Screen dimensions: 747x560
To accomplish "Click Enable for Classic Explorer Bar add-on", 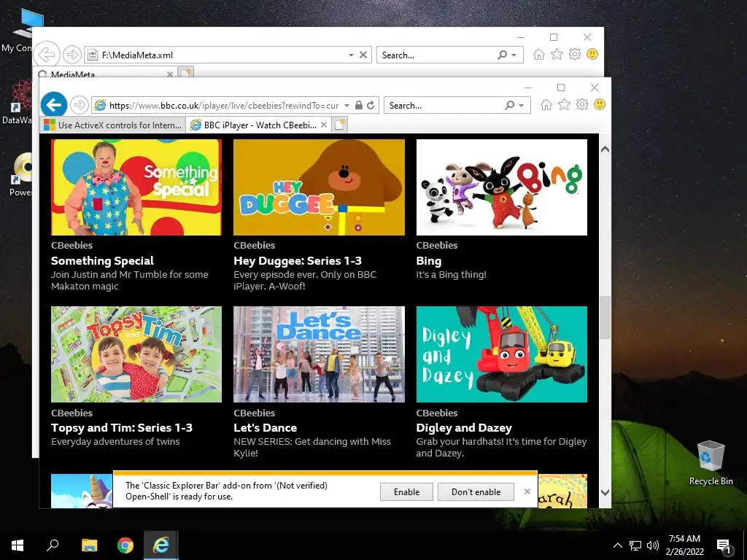I will point(406,492).
